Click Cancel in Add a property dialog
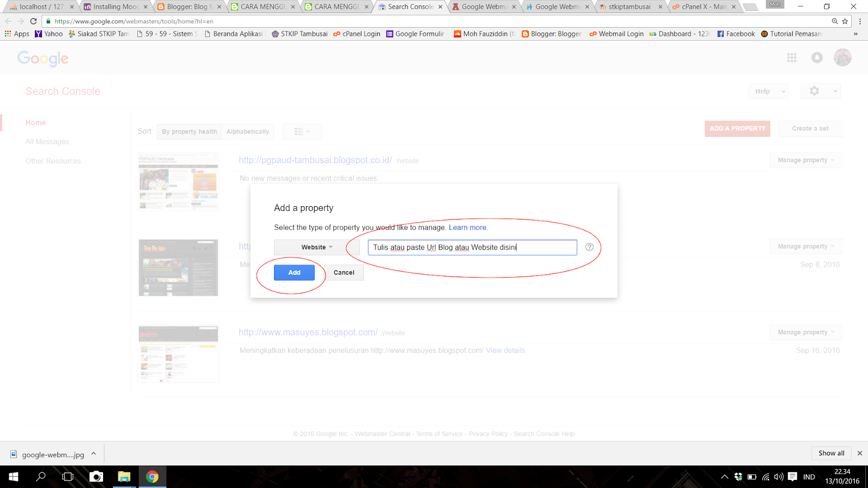Image resolution: width=868 pixels, height=488 pixels. point(344,273)
